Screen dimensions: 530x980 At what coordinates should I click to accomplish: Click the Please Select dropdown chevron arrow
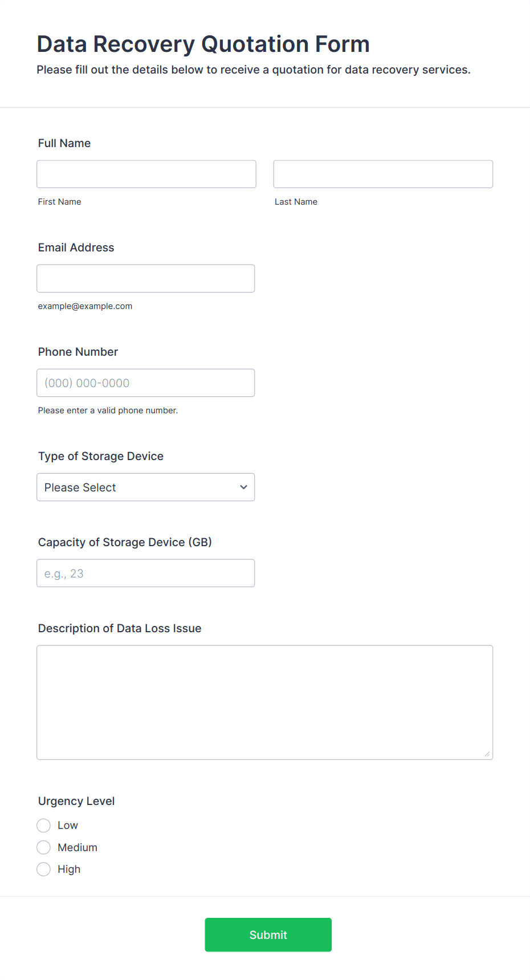coord(243,487)
